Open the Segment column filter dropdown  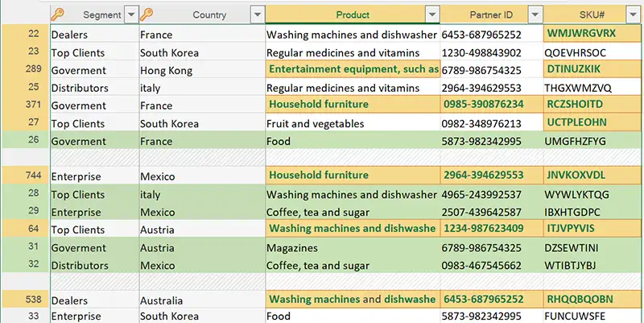point(131,14)
